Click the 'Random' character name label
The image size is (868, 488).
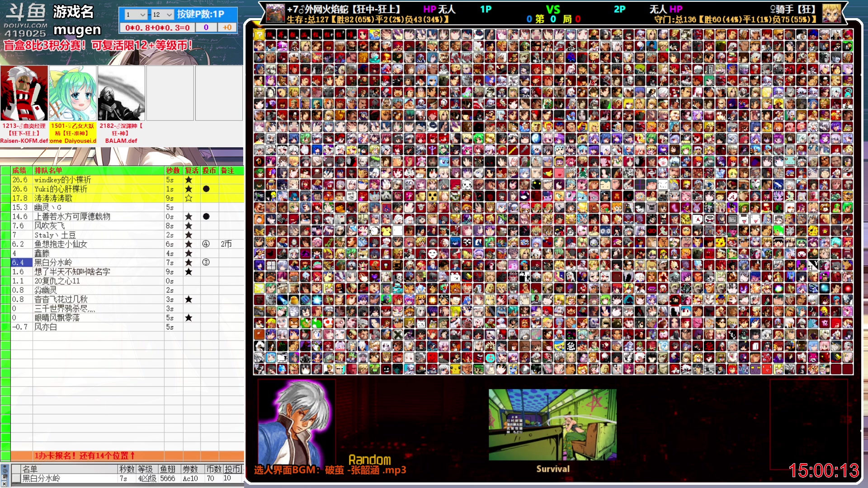pos(370,460)
